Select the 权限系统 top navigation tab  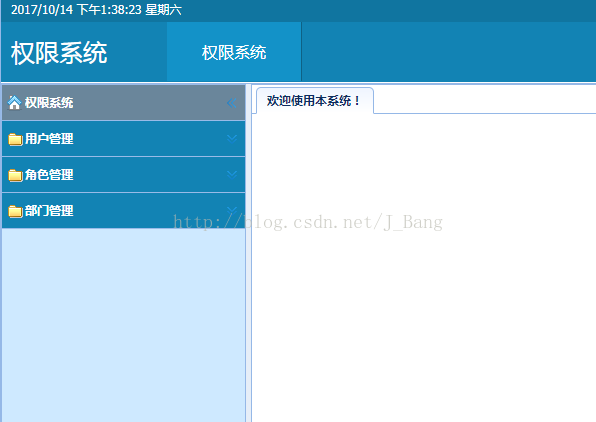pyautogui.click(x=234, y=52)
